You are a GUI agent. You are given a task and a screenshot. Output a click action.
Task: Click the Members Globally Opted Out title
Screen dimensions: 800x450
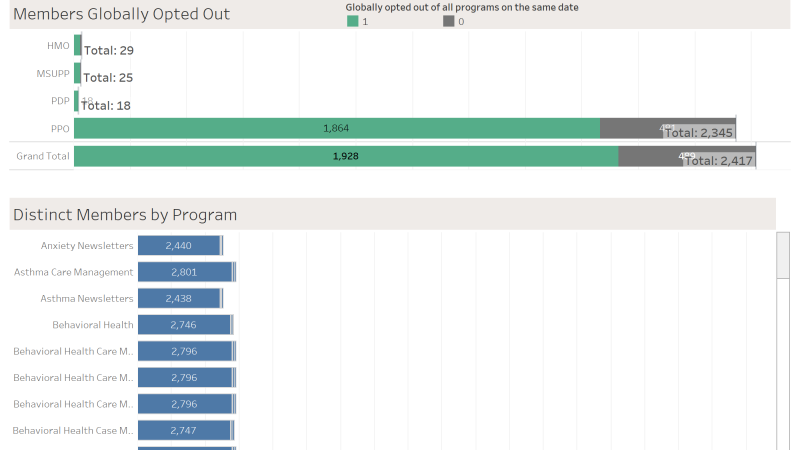tap(121, 14)
